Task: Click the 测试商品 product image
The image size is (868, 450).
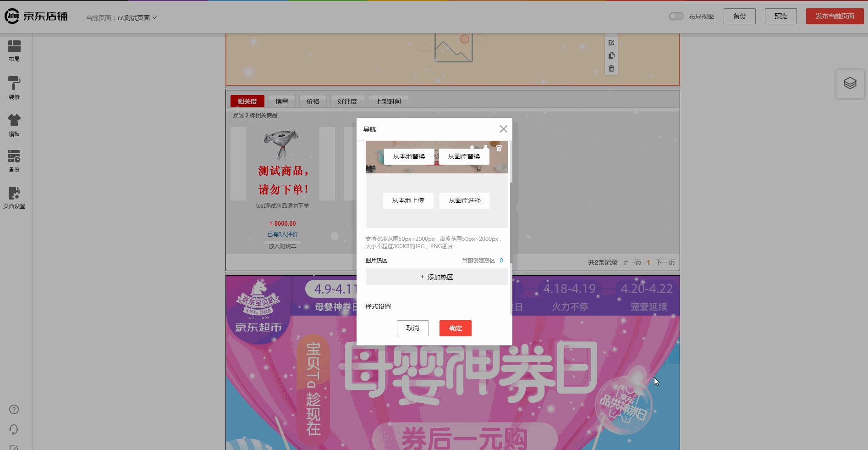Action: 283,164
